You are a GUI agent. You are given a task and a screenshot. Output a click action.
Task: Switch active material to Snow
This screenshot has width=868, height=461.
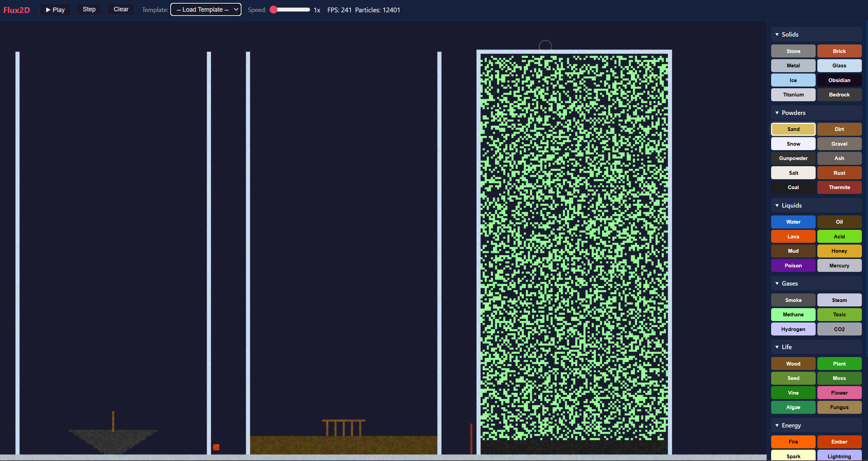point(793,144)
